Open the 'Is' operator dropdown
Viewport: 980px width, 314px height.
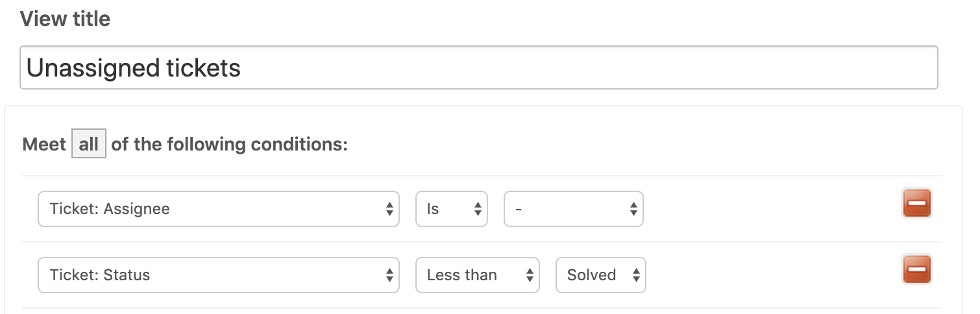[x=452, y=209]
